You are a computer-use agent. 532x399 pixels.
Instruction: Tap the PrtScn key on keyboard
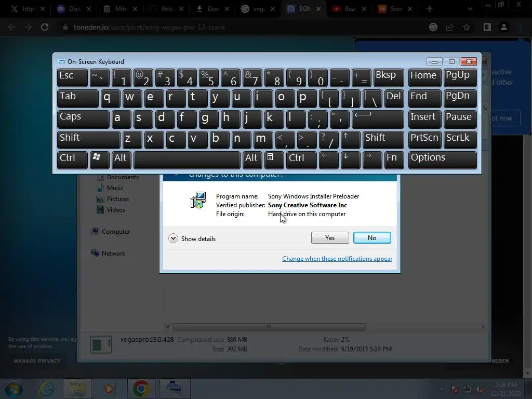[425, 140]
